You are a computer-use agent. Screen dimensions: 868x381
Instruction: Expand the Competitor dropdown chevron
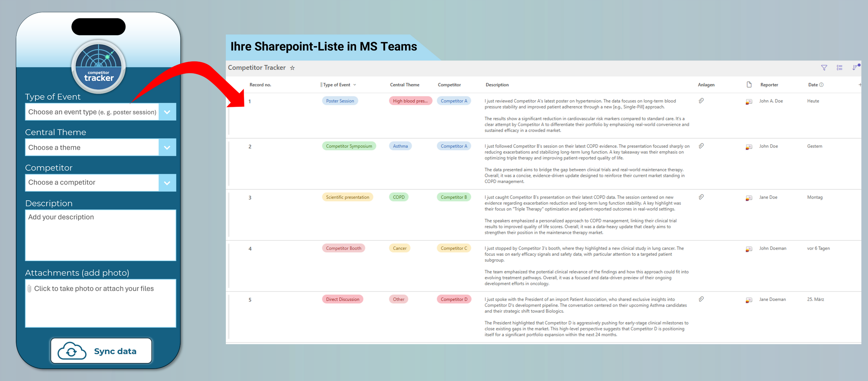(x=167, y=183)
